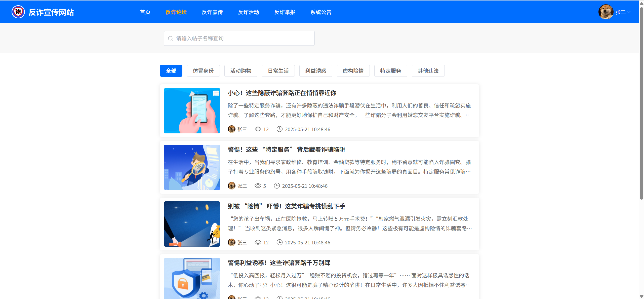The width and height of the screenshot is (644, 299).
Task: Open the 反诈举报 navigation item
Action: 285,12
